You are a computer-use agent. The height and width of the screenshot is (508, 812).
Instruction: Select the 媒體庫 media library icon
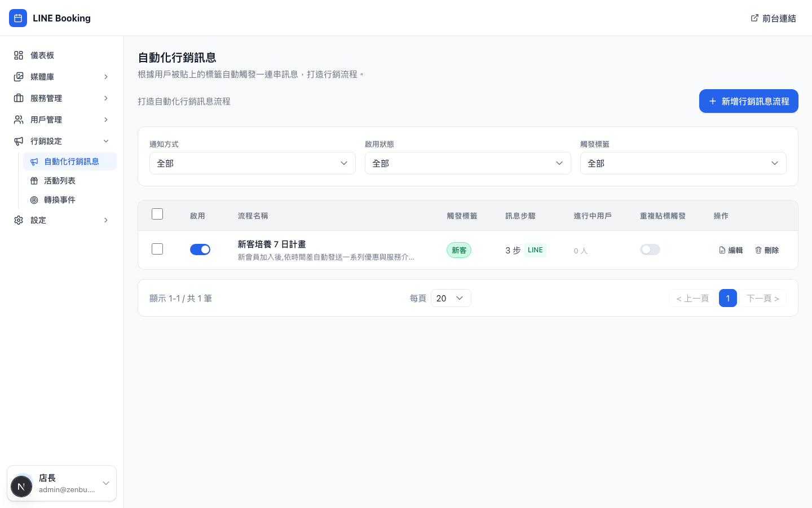pos(17,77)
